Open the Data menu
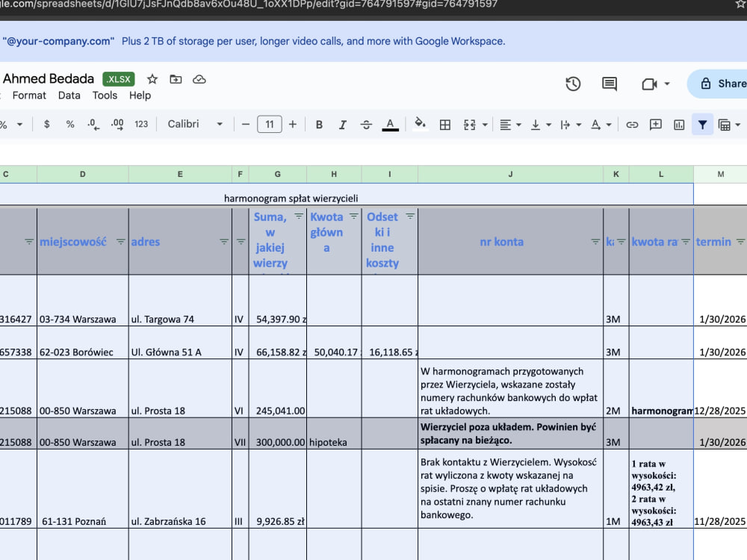The width and height of the screenshot is (747, 560). 69,96
